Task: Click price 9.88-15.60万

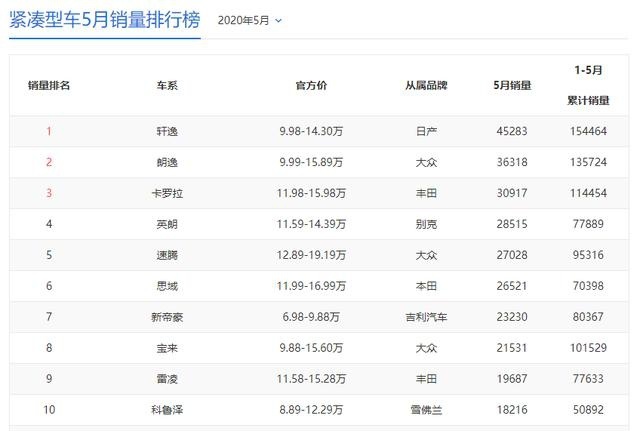Action: tap(311, 348)
